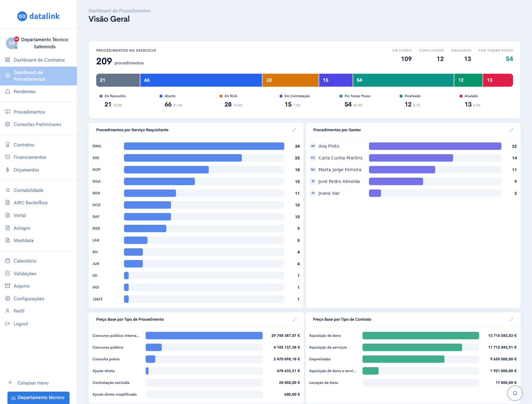
Task: Click the Em Curso 109 counter
Action: point(402,56)
